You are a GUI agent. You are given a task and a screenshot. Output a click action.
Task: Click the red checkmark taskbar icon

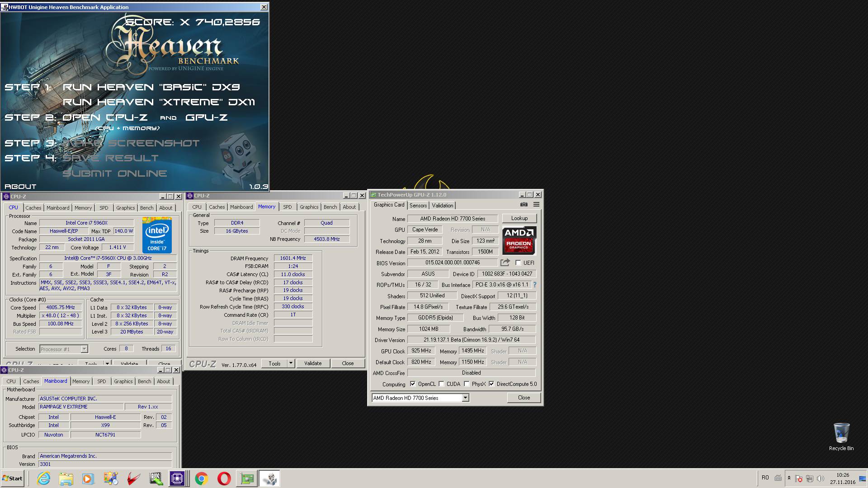[133, 479]
